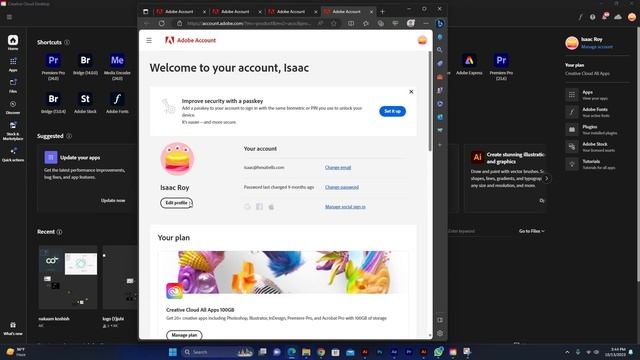Launch Bridge (13.0.4) shortcut
Image resolution: width=640 pixels, height=360 pixels.
[x=53, y=103]
